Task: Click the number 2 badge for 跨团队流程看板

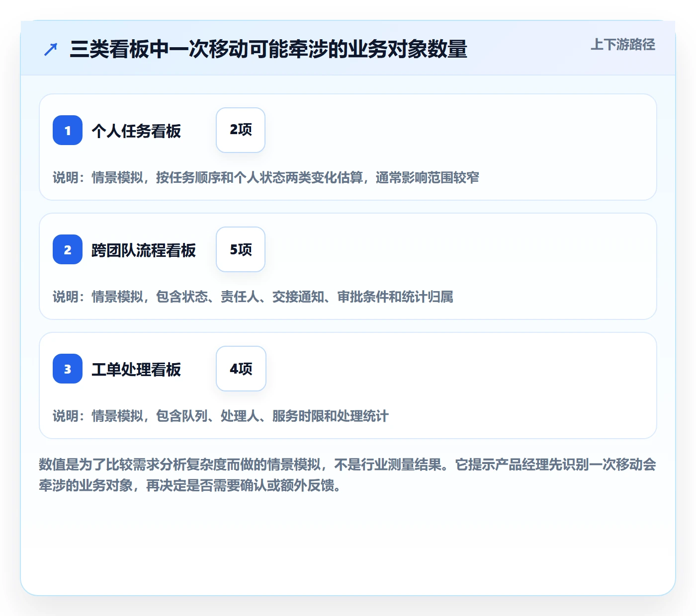Action: point(68,249)
